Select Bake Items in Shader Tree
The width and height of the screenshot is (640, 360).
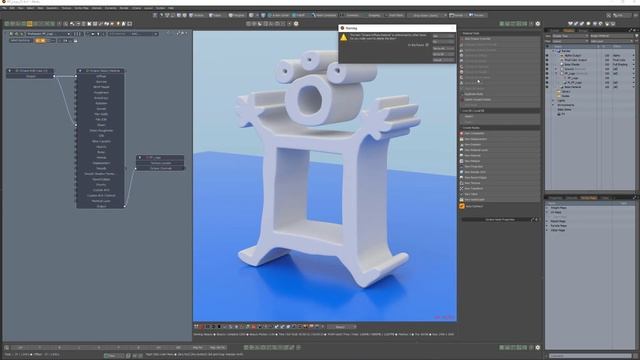click(564, 109)
